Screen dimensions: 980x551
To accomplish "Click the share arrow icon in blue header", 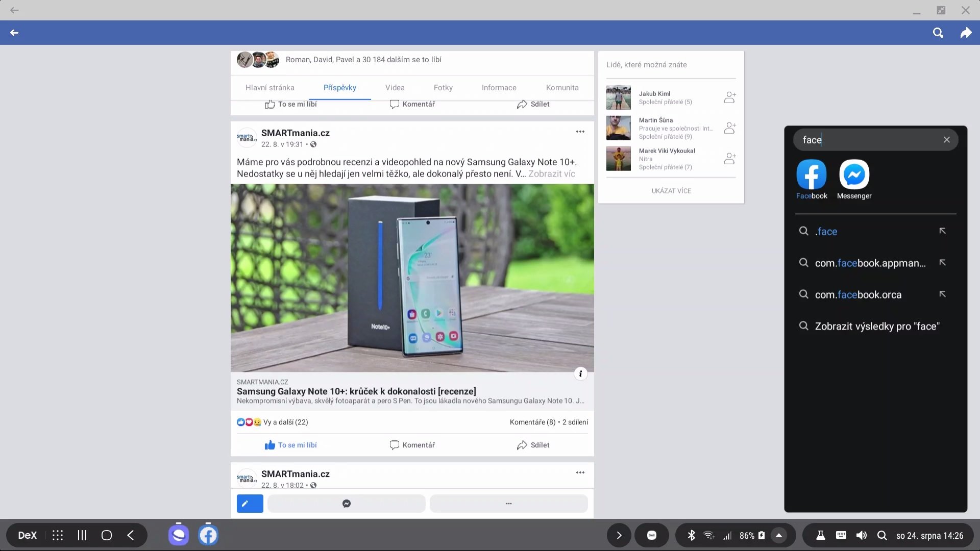I will tap(966, 33).
